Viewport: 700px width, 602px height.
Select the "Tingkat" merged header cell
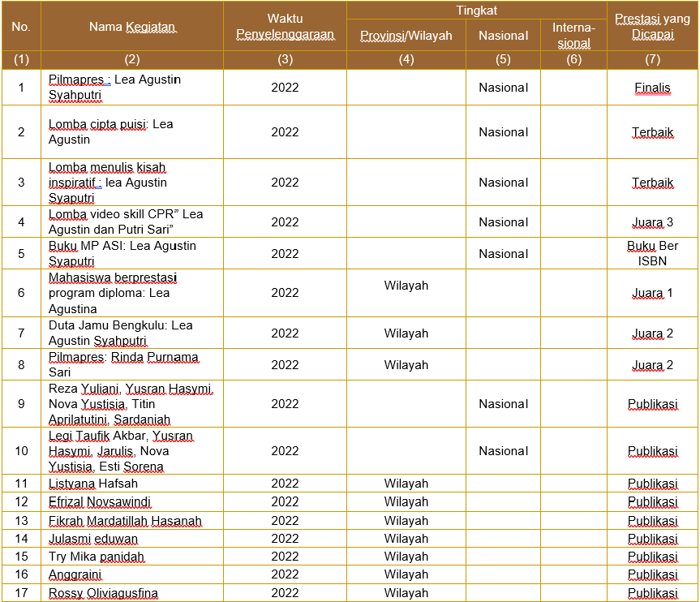pyautogui.click(x=476, y=11)
